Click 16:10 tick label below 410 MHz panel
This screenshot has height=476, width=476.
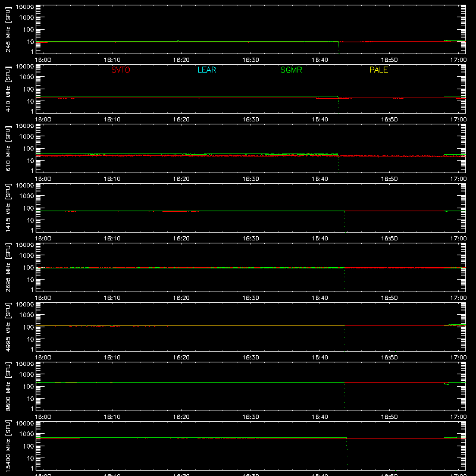112,120
